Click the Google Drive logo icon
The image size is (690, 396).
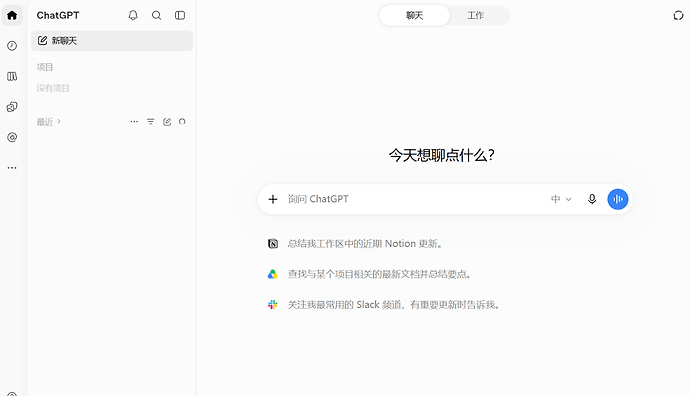pyautogui.click(x=273, y=274)
